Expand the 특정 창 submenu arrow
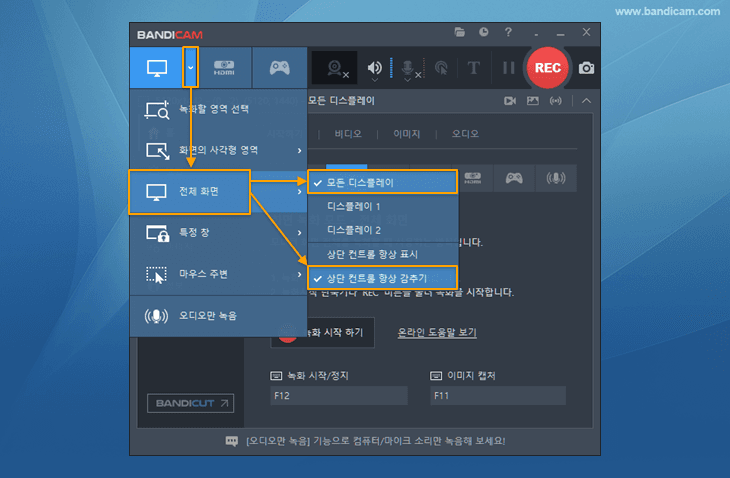This screenshot has height=478, width=730. (299, 233)
